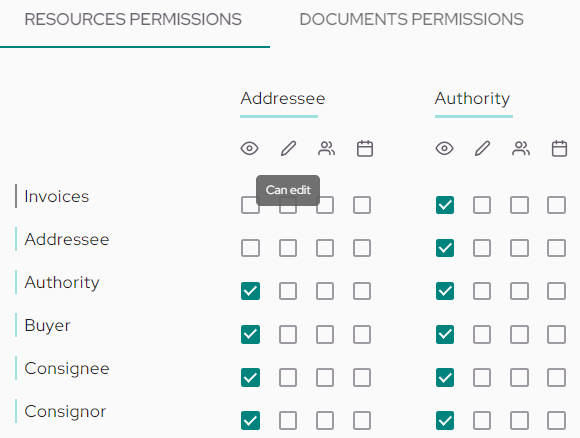Enable Authority users permission for Authority row
The height and width of the screenshot is (438, 580).
519,291
